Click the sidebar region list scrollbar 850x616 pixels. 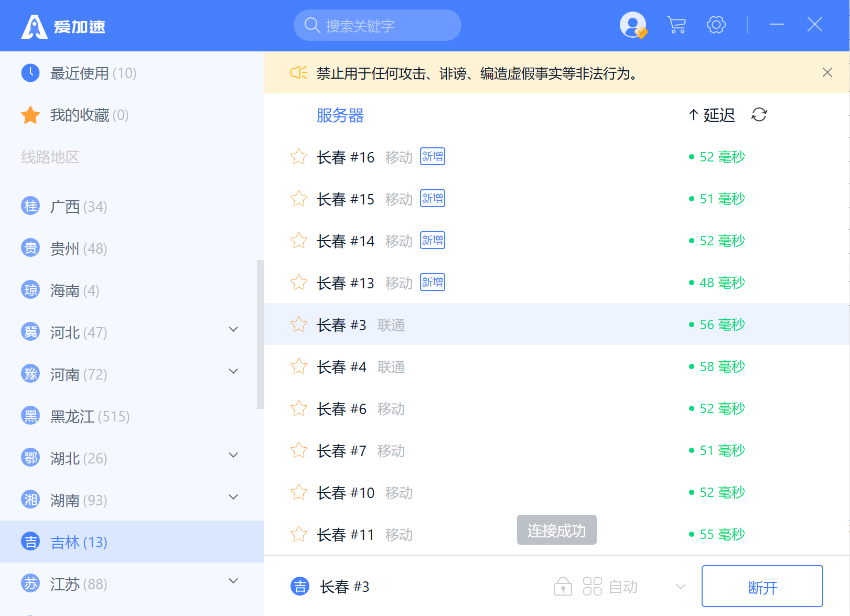point(261,334)
